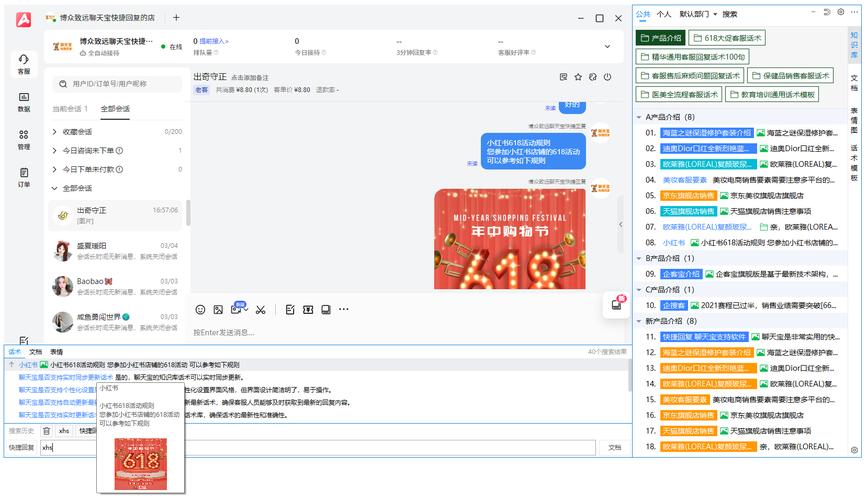This screenshot has width=867, height=500.
Task: Open the 搜索 tab in knowledge panel
Action: point(730,14)
